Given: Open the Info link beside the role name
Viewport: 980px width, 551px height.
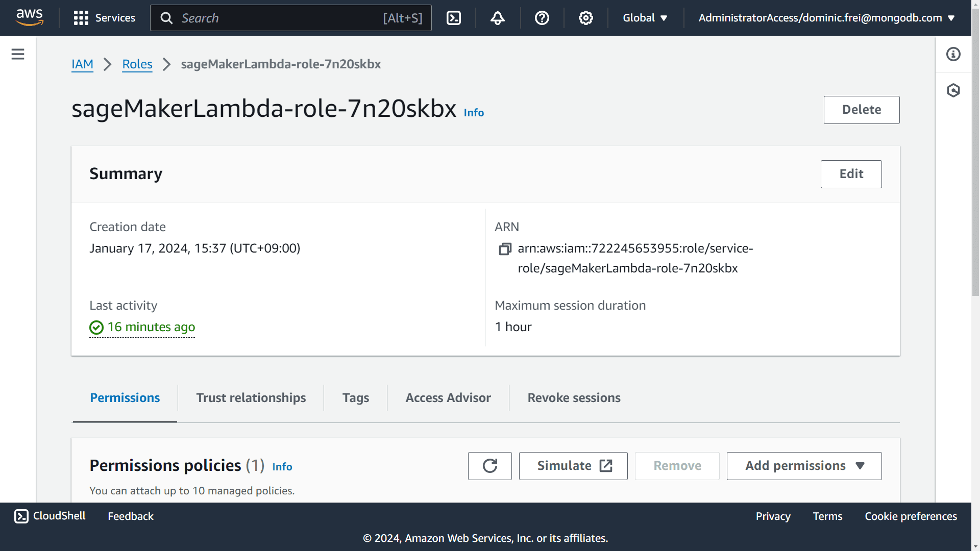Looking at the screenshot, I should click(474, 113).
